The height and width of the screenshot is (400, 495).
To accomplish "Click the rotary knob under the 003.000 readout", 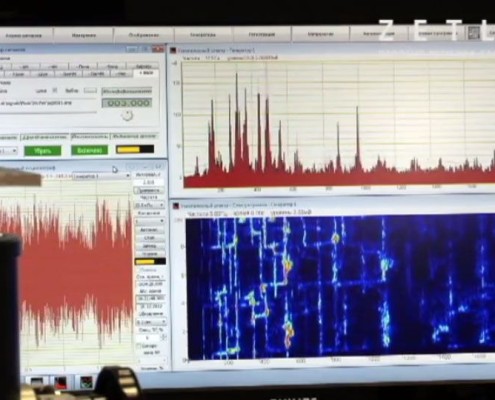I will click(127, 115).
